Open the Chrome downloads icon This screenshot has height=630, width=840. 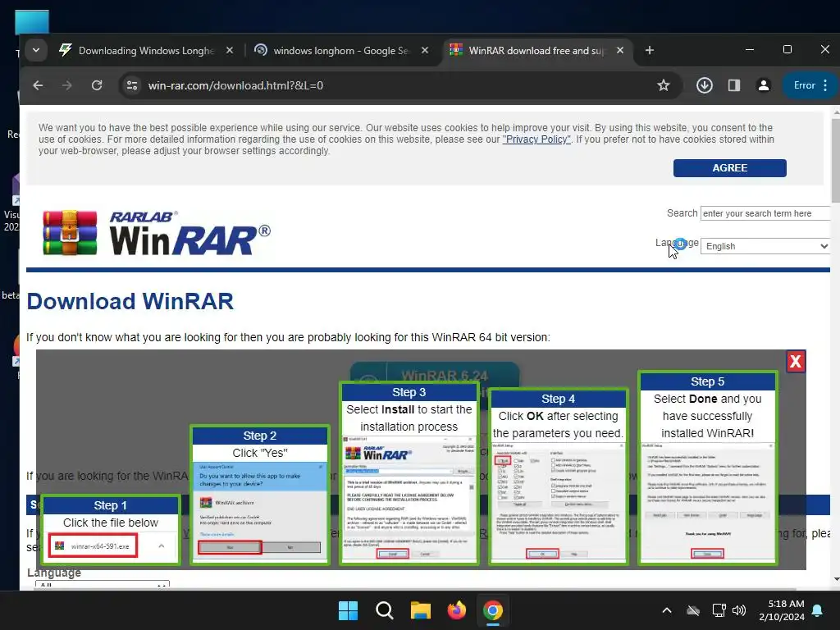coord(704,85)
